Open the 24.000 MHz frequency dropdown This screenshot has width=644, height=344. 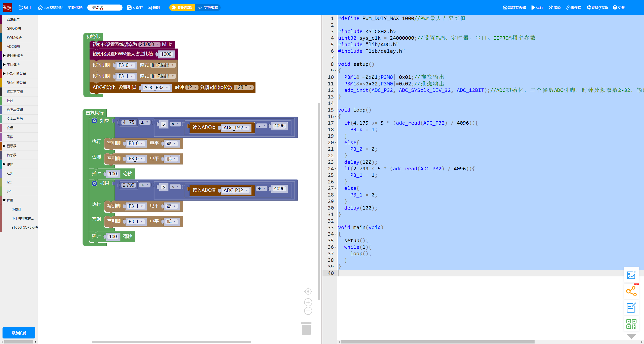click(x=149, y=44)
